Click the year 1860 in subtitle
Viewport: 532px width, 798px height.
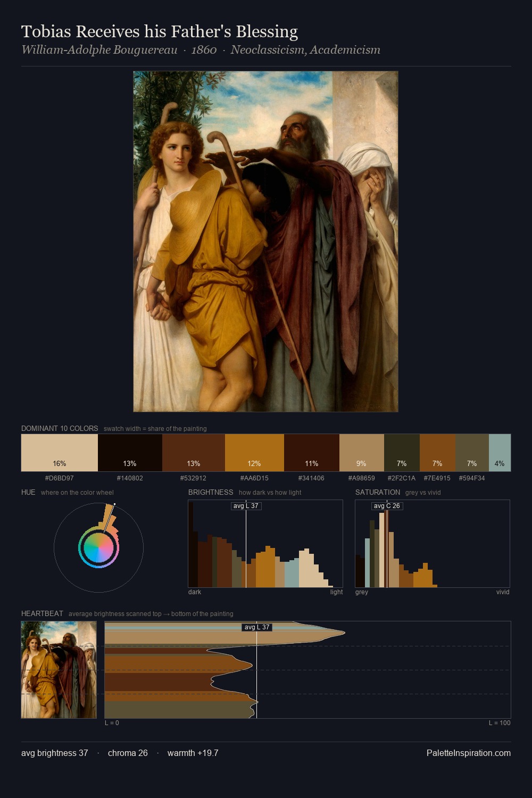(204, 50)
